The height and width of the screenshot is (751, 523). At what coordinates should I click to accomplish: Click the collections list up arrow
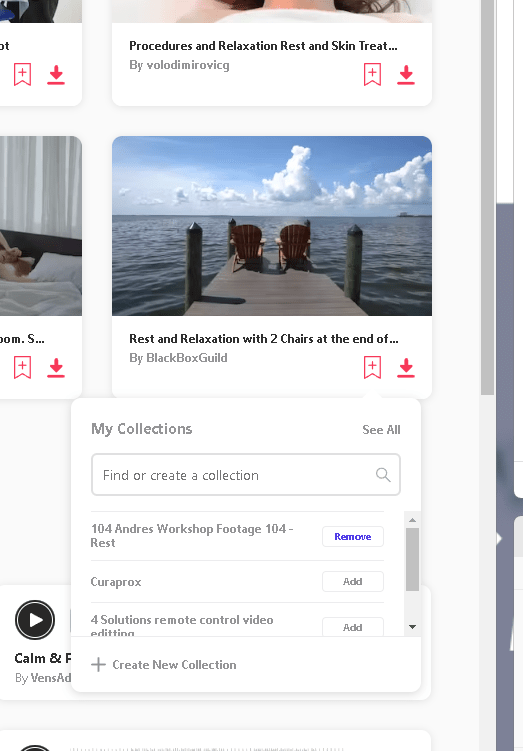[x=412, y=520]
